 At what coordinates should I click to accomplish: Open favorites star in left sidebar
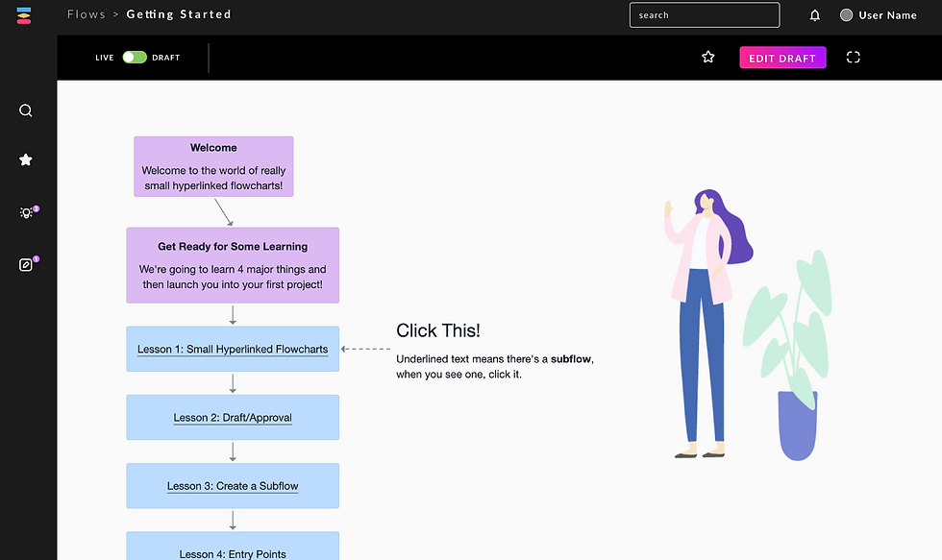[25, 159]
